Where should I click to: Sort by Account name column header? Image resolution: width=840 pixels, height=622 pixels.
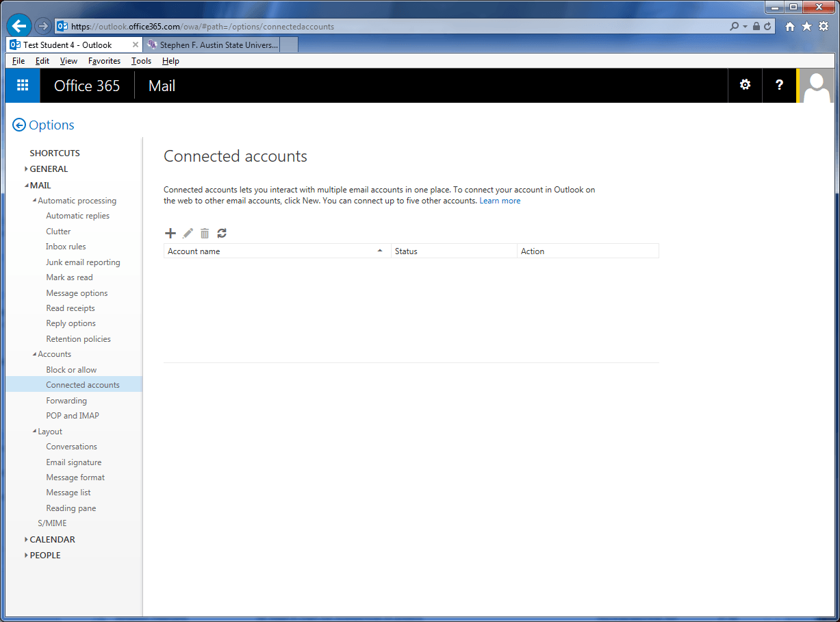(274, 251)
